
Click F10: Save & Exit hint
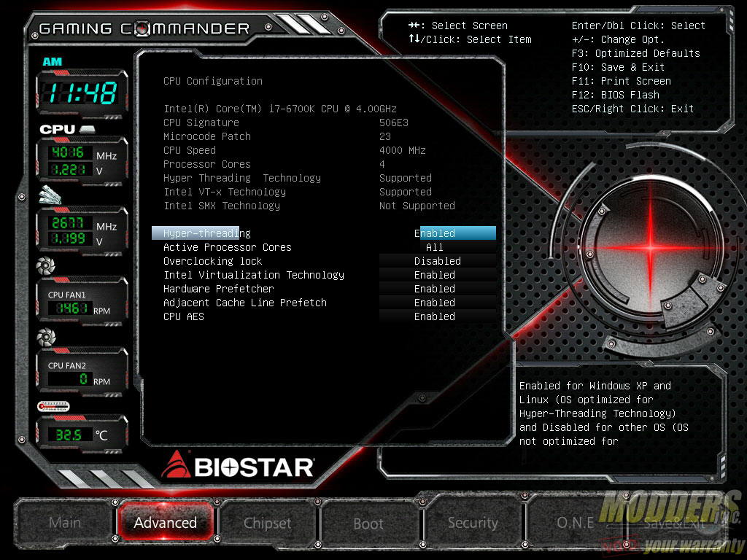(x=618, y=67)
